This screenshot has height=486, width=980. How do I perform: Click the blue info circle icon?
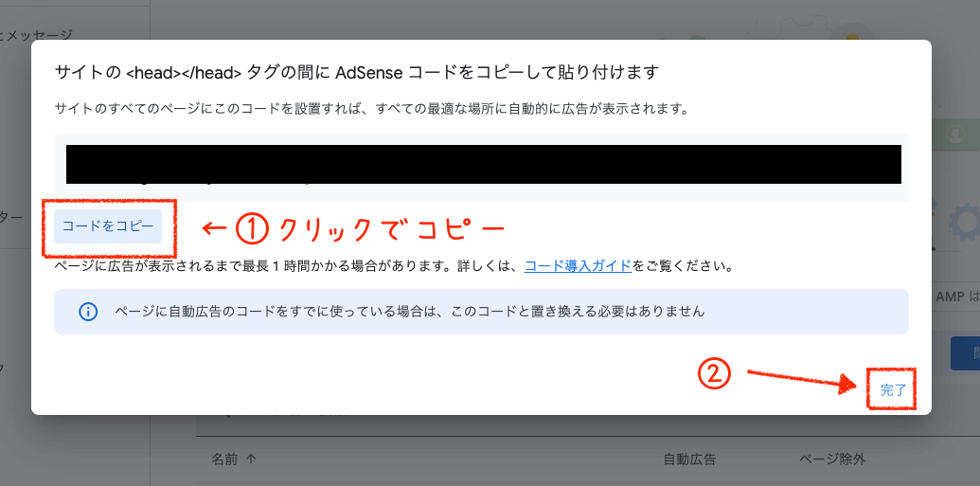tap(88, 312)
